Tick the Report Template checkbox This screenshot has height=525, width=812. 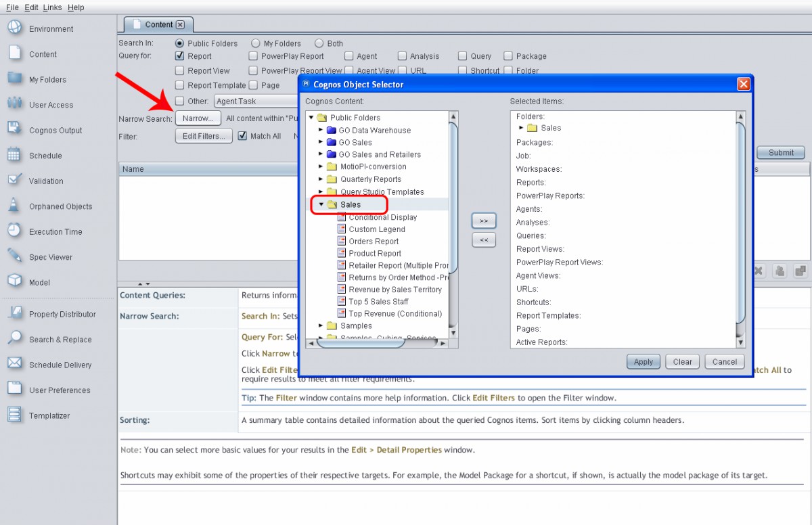pos(179,85)
